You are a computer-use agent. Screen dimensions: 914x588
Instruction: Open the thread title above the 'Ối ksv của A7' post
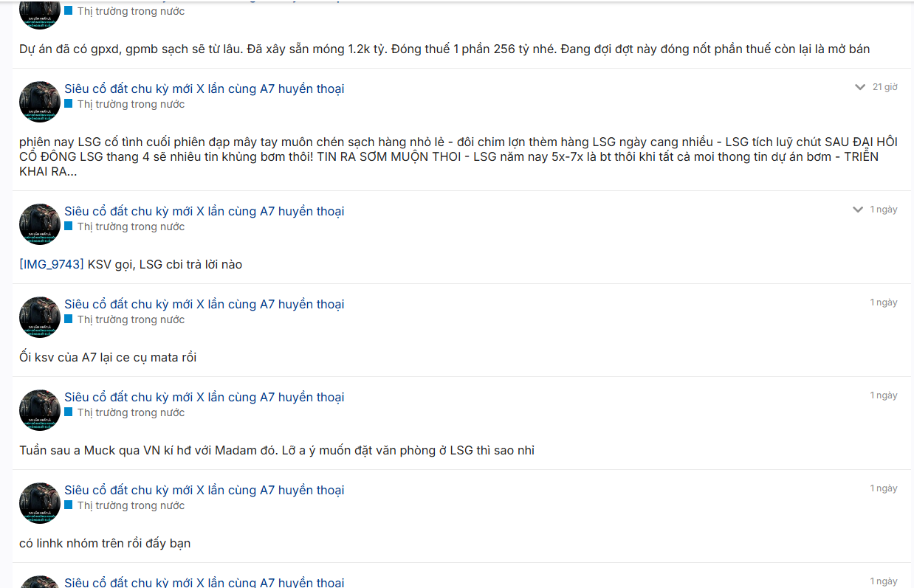click(204, 304)
